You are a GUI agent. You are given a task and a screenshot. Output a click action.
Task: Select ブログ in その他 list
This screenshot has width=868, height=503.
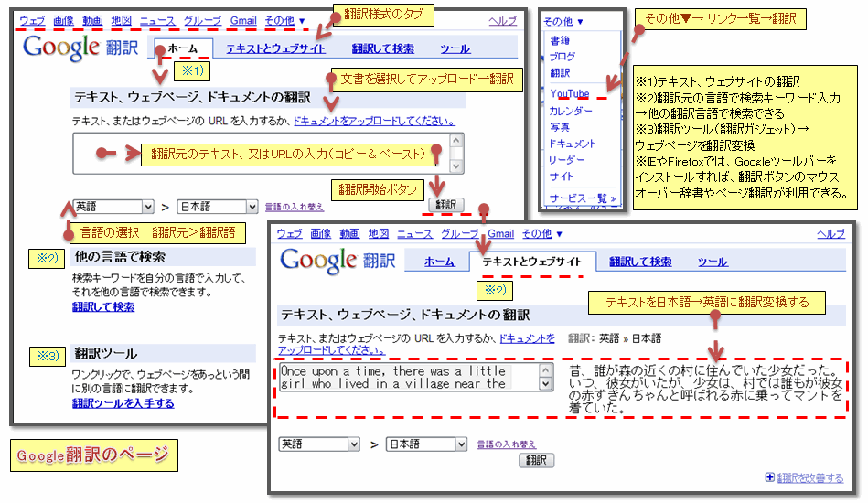[562, 57]
